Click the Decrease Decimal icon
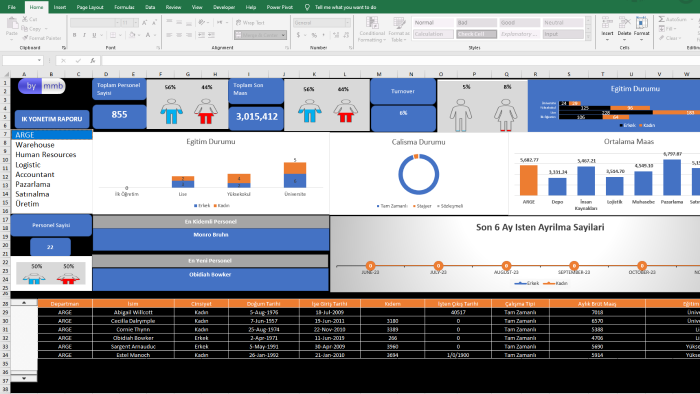This screenshot has width=700, height=394. [346, 35]
